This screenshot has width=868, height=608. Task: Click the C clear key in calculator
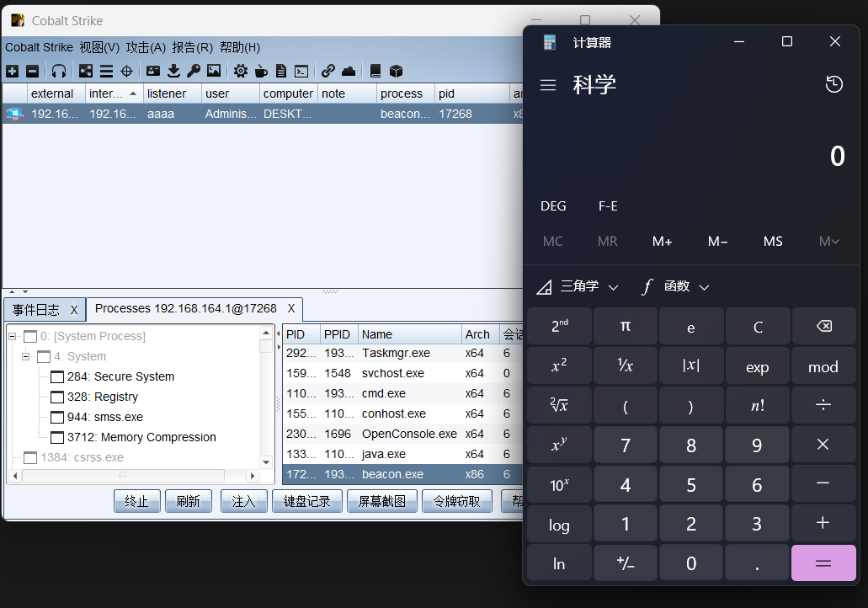pyautogui.click(x=757, y=327)
